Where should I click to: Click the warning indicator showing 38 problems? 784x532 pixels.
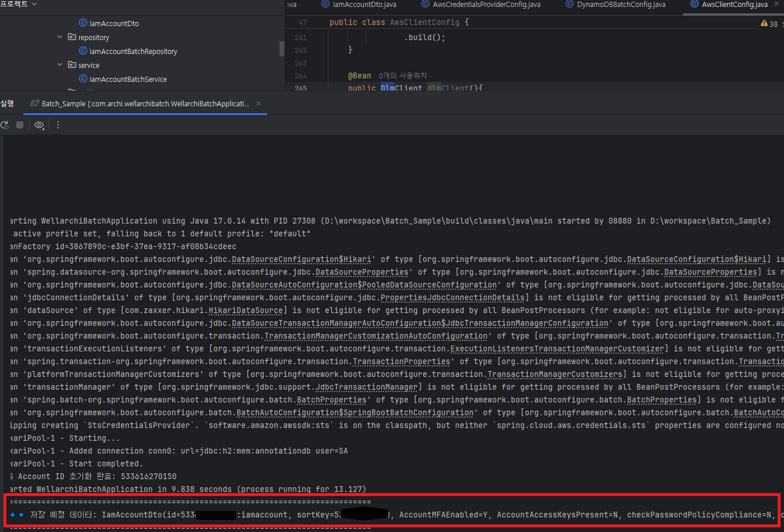pyautogui.click(x=769, y=24)
